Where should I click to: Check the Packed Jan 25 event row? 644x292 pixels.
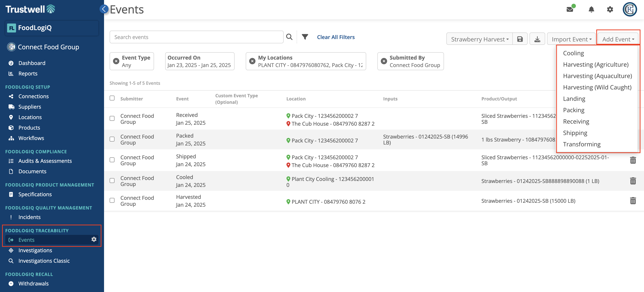(112, 139)
